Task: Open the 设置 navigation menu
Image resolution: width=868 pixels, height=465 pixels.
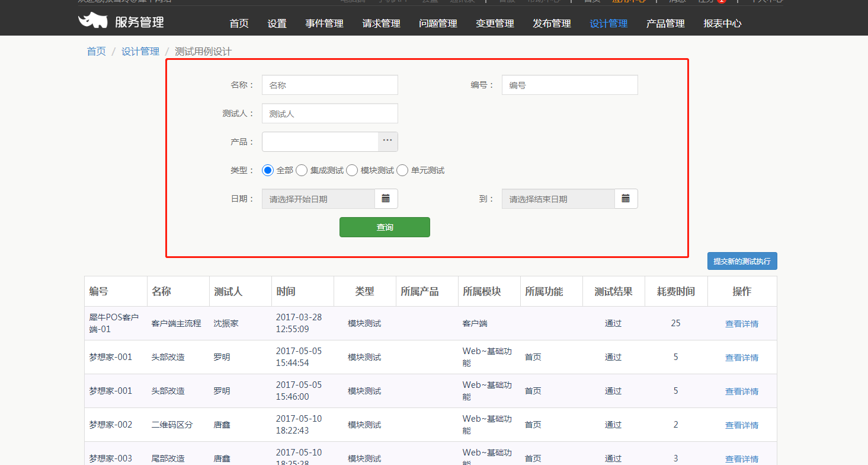Action: (x=277, y=24)
